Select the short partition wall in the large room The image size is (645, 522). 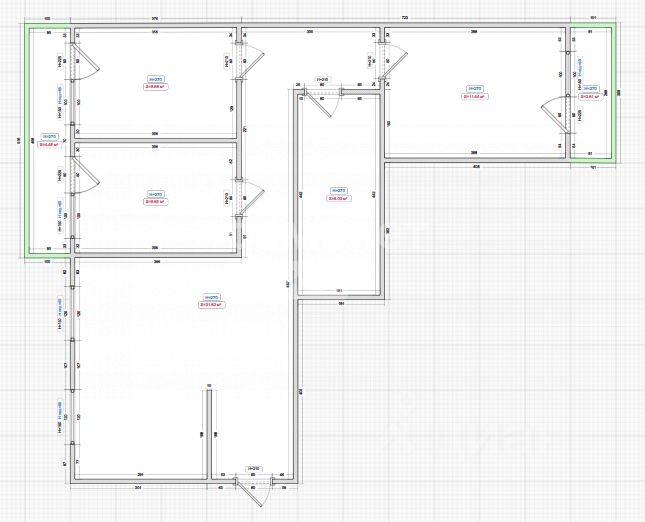pyautogui.click(x=209, y=434)
